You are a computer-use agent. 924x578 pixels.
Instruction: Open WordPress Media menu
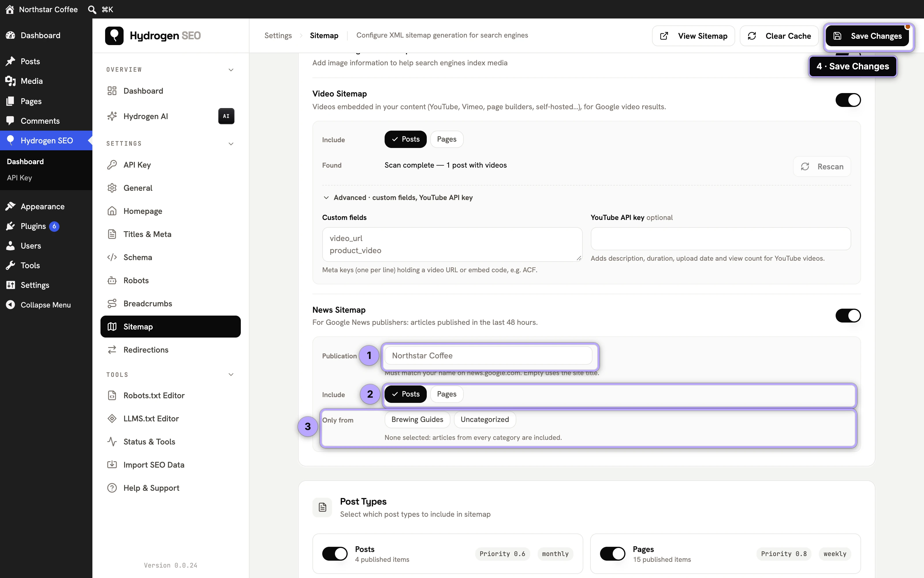click(x=46, y=81)
